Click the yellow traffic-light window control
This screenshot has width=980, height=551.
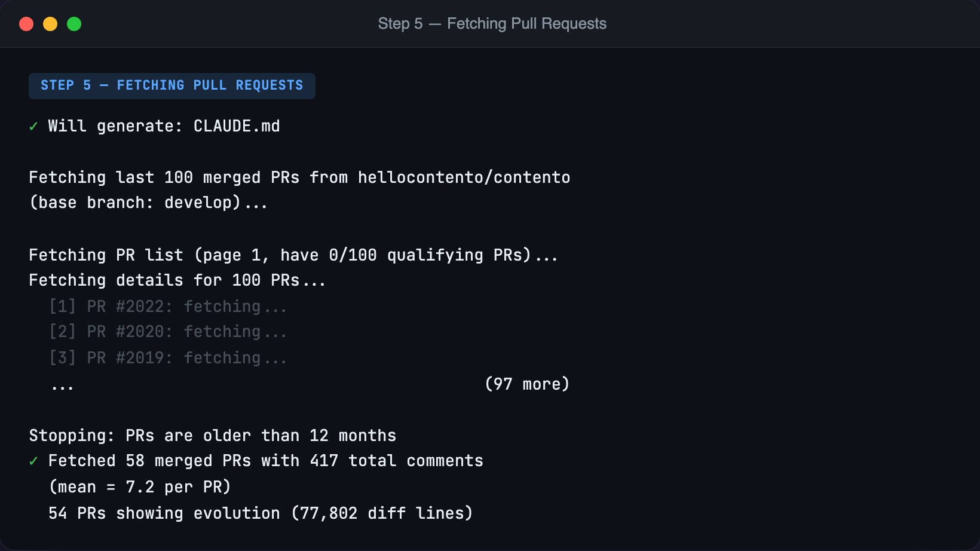pyautogui.click(x=50, y=24)
